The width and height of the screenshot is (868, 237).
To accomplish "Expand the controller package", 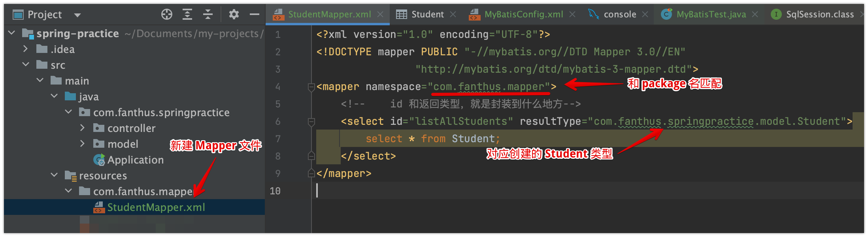I will (82, 128).
